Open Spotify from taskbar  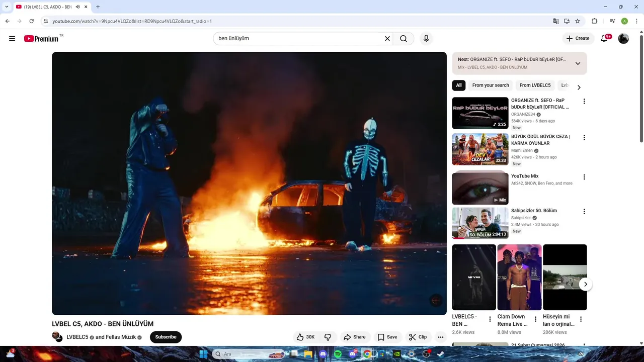pos(338,354)
